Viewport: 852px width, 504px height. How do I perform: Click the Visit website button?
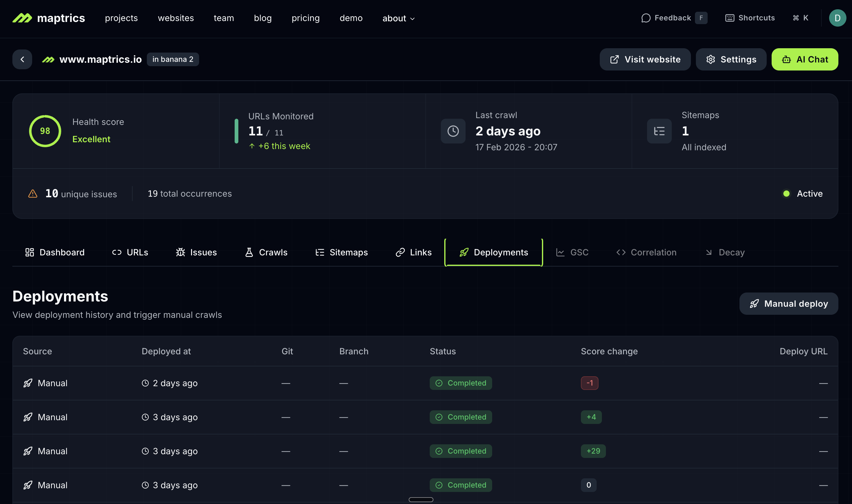tap(645, 59)
